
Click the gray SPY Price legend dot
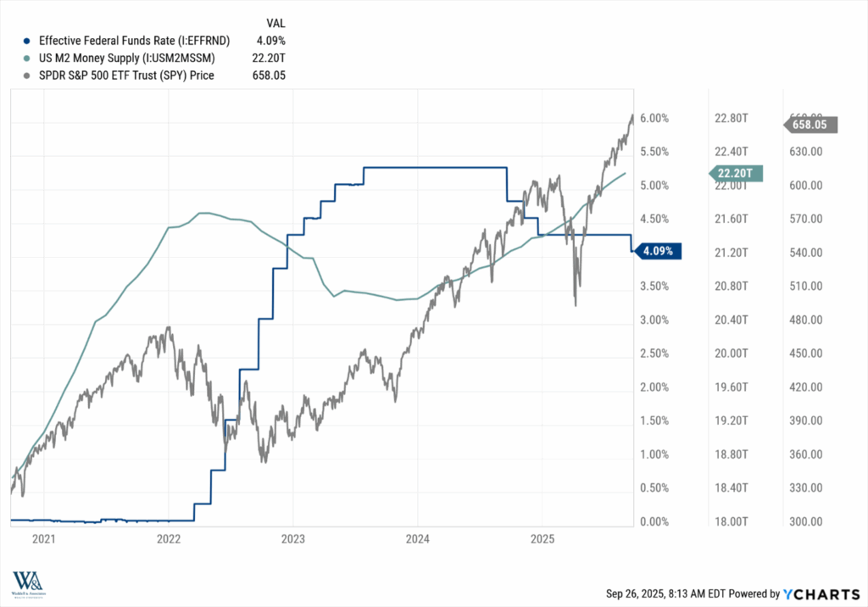(x=28, y=75)
